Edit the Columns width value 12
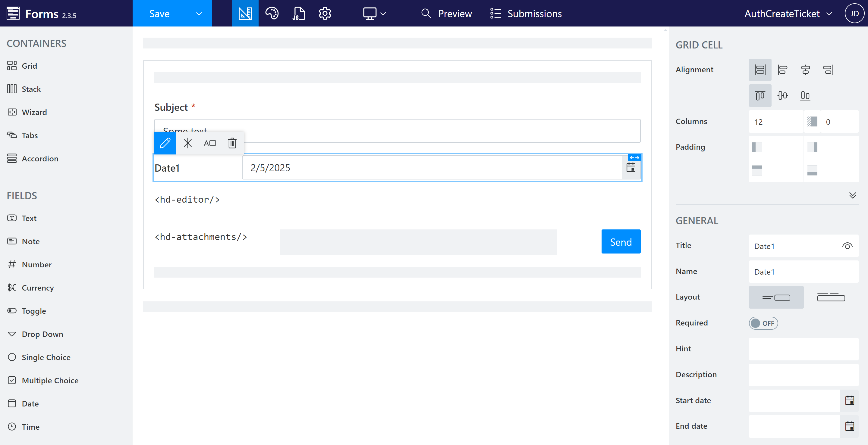Viewport: 868px width, 445px height. [776, 122]
